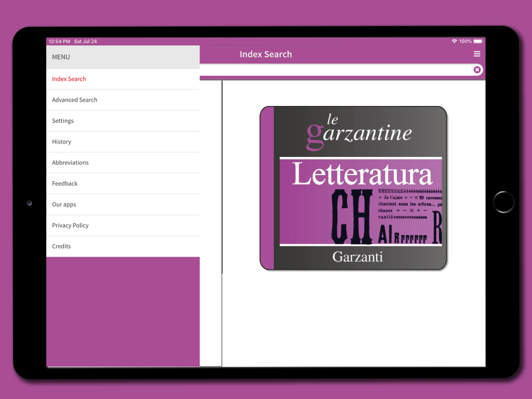Screen dimensions: 532x399
Task: Clear the search field with the X icon
Action: point(477,70)
